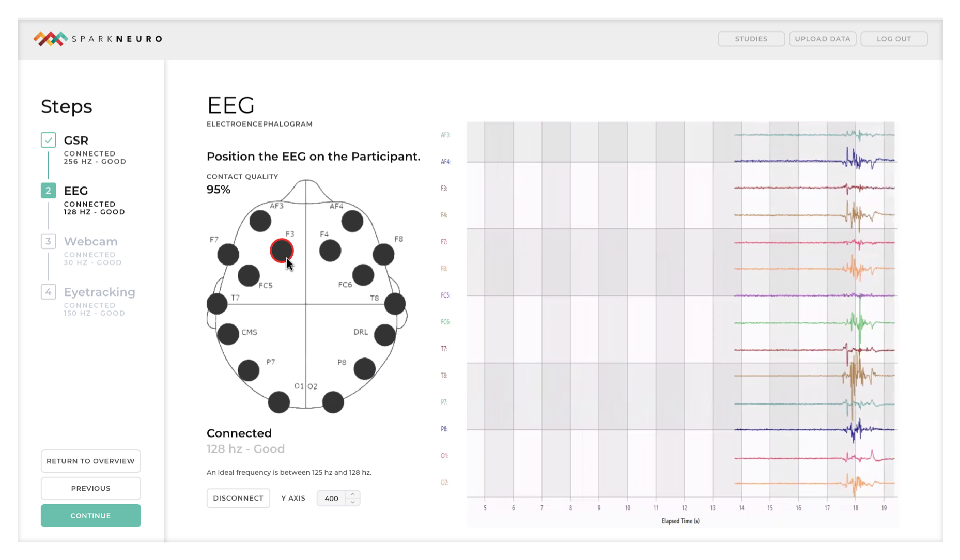Decrease Y axis value with down arrow
The width and height of the screenshot is (960, 560).
point(353,502)
